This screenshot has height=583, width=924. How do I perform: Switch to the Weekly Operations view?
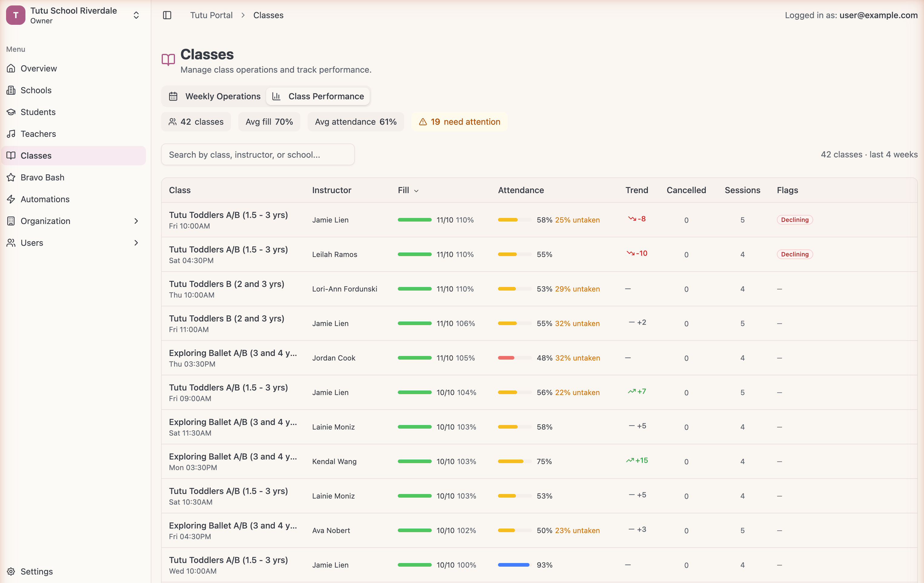point(216,96)
